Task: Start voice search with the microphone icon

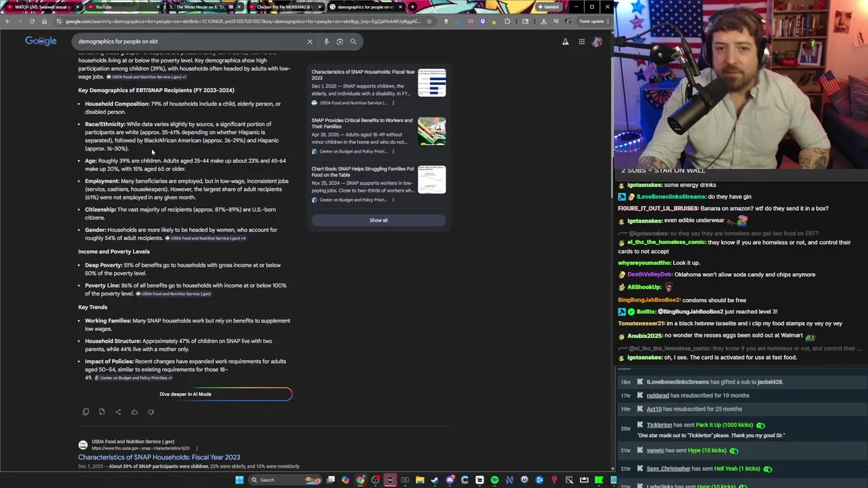Action: coord(326,41)
